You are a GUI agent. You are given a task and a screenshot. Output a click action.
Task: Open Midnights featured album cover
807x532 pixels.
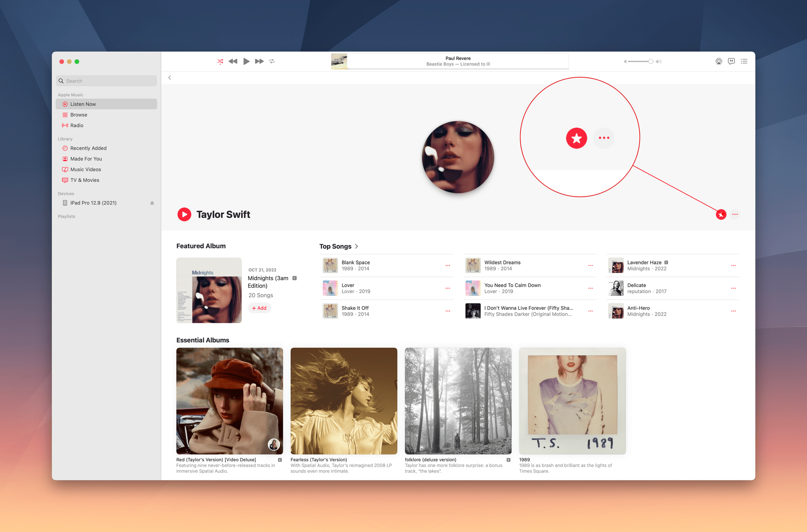click(x=209, y=290)
